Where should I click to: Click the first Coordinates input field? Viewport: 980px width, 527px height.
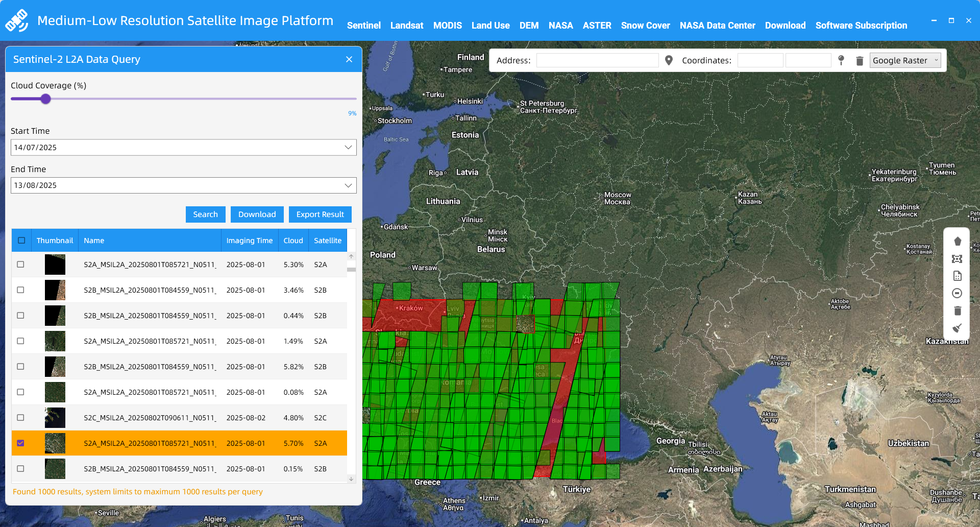tap(760, 60)
